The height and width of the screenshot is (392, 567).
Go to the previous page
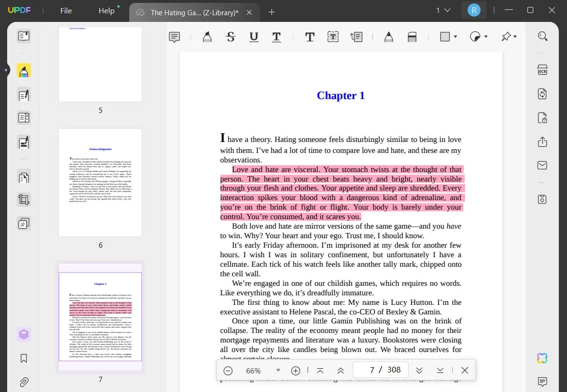(341, 371)
